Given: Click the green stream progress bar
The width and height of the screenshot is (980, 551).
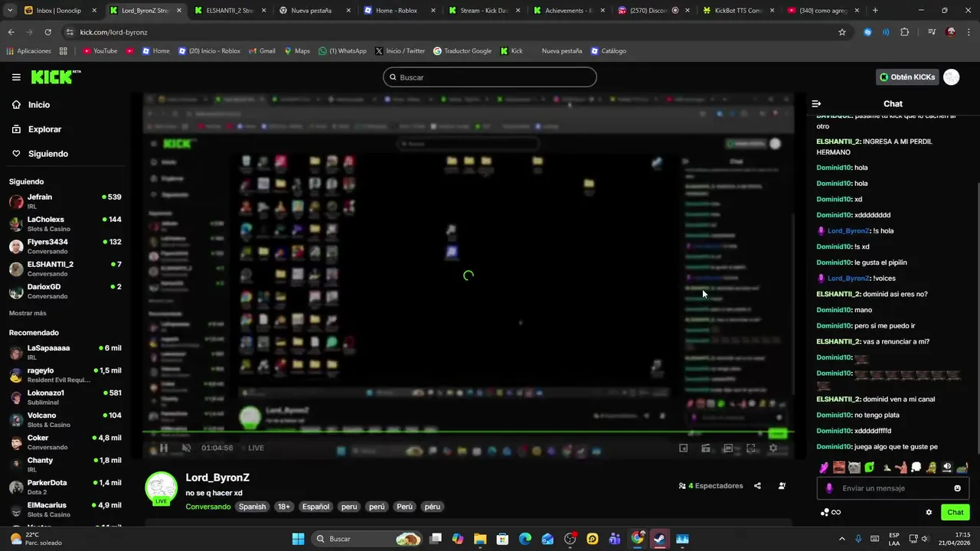Looking at the screenshot, I should pyautogui.click(x=468, y=433).
